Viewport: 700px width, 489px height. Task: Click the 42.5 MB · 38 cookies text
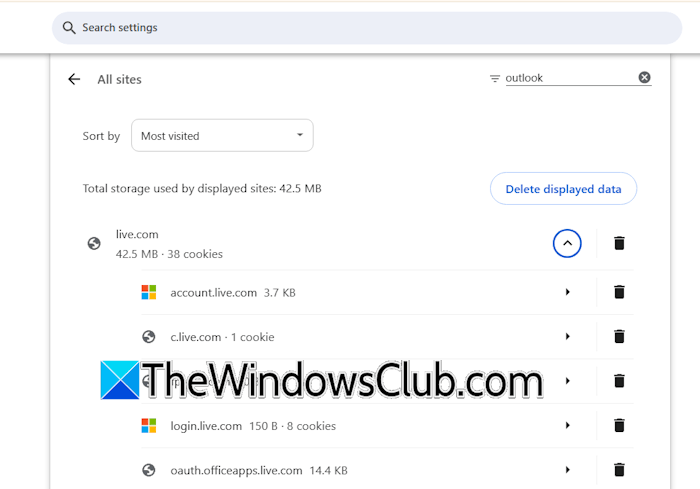coord(169,254)
